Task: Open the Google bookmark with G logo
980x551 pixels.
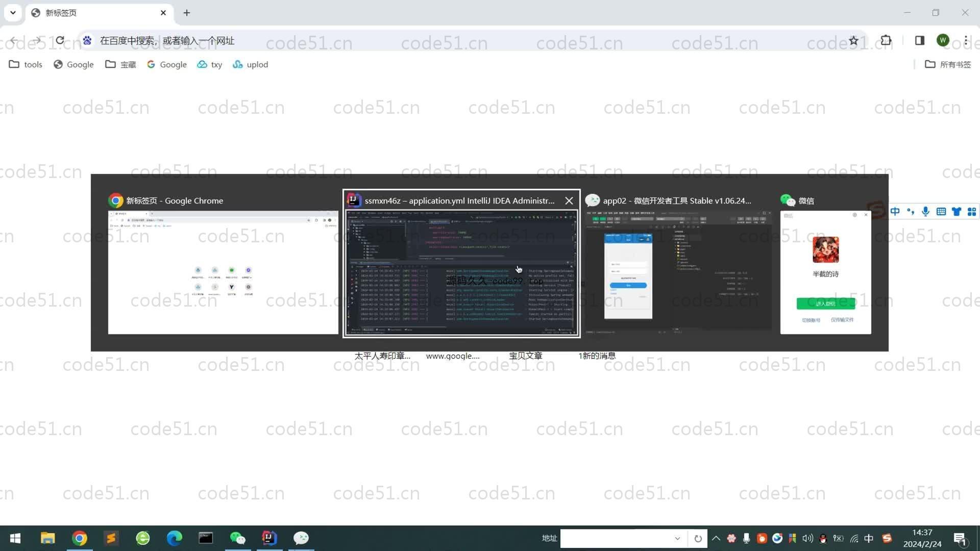Action: [x=166, y=64]
